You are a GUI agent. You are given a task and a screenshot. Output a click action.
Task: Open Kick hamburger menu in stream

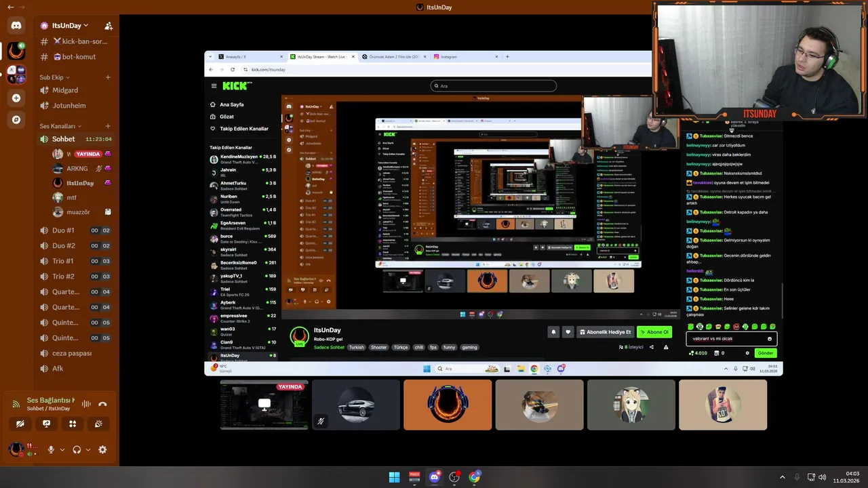(x=214, y=86)
